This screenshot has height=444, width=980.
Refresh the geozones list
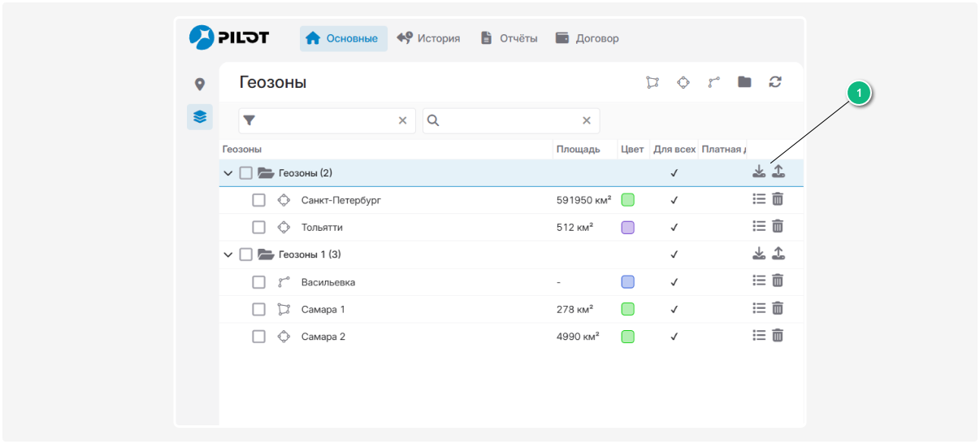(x=775, y=82)
